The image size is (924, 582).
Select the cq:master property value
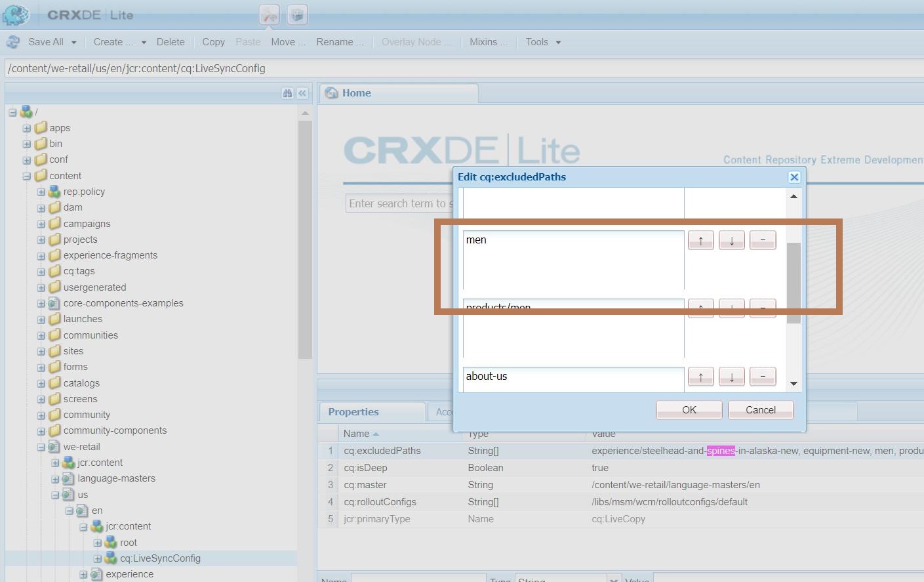click(675, 485)
